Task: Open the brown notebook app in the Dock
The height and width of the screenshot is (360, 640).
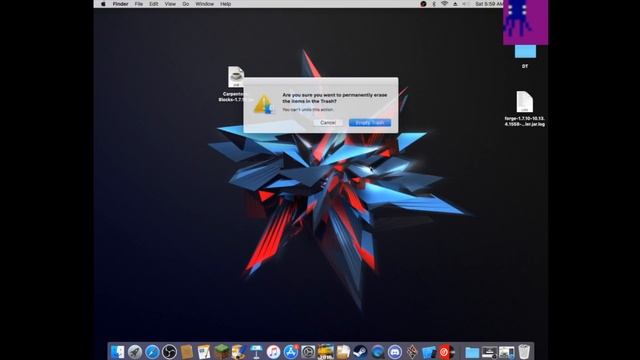Action: (187, 351)
